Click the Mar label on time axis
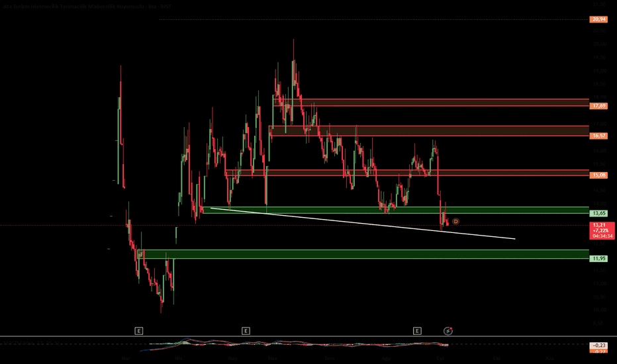Image resolution: width=617 pixels, height=364 pixels. coord(126,359)
